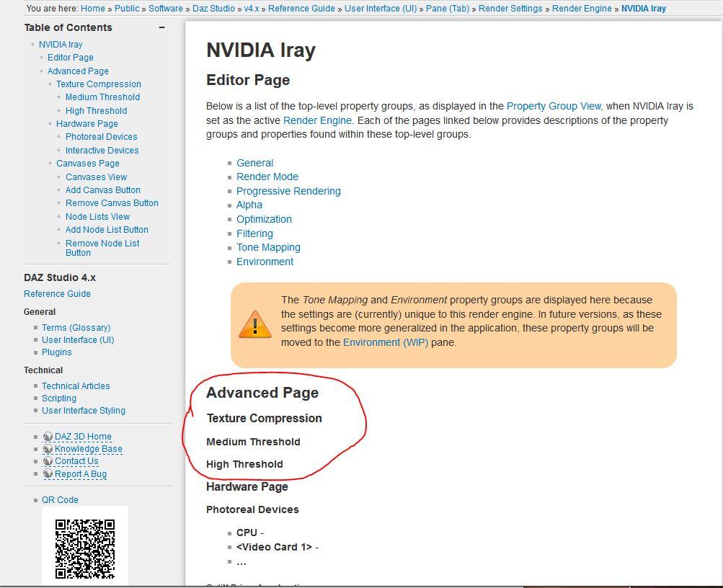Select Remove Node List Button entry
723x588 pixels.
point(102,248)
